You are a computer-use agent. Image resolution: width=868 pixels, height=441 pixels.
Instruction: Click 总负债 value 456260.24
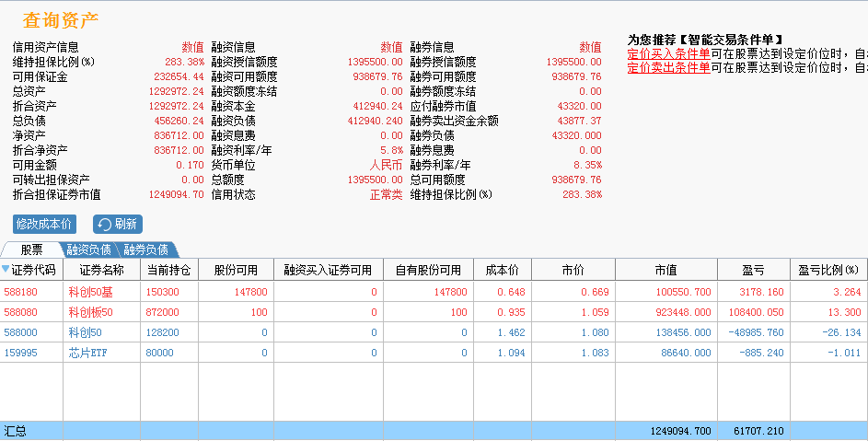[179, 121]
